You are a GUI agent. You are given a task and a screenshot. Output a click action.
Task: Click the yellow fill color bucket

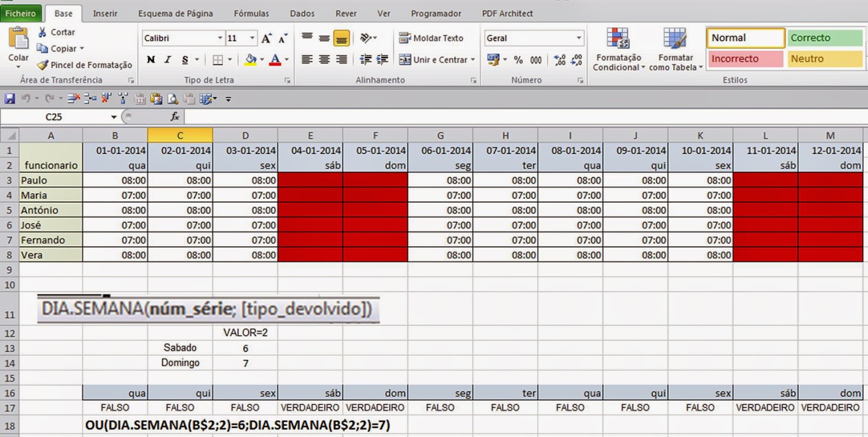point(250,60)
